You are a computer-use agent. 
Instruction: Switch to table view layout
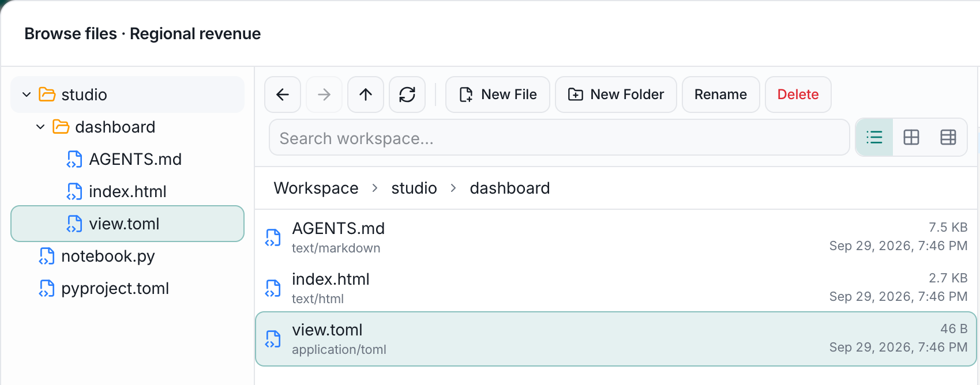pos(948,137)
